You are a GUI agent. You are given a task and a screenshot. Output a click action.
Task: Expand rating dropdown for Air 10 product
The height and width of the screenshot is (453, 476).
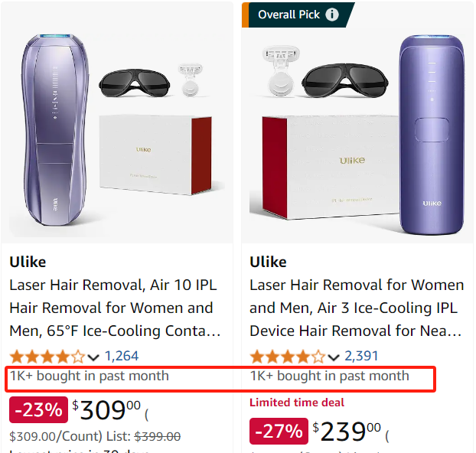[x=93, y=357]
